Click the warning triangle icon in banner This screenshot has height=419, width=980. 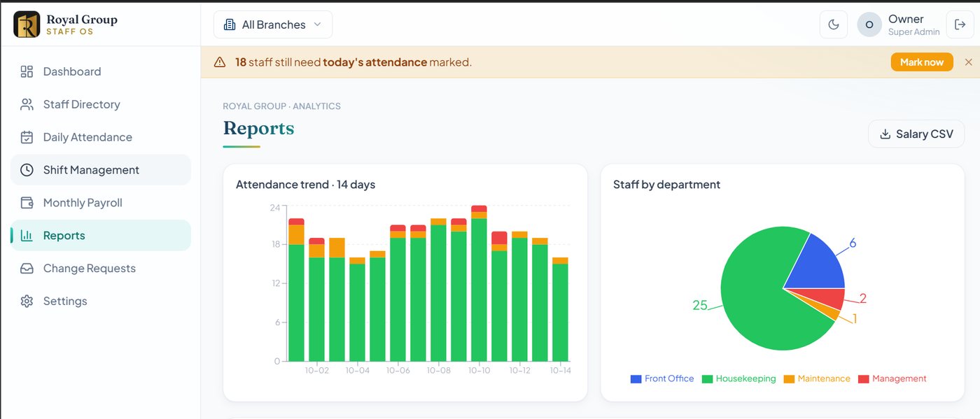tap(220, 62)
